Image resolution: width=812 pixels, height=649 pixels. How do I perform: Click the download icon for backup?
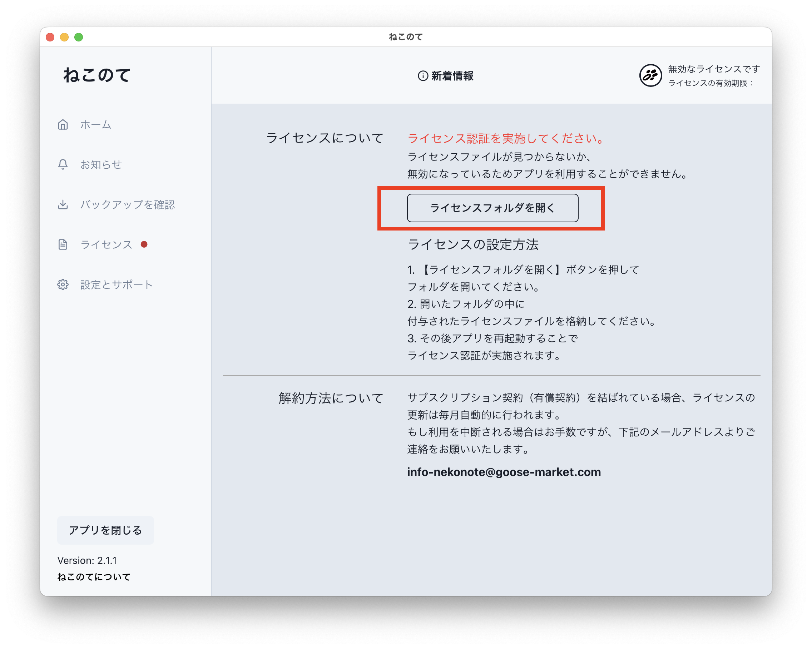[63, 204]
